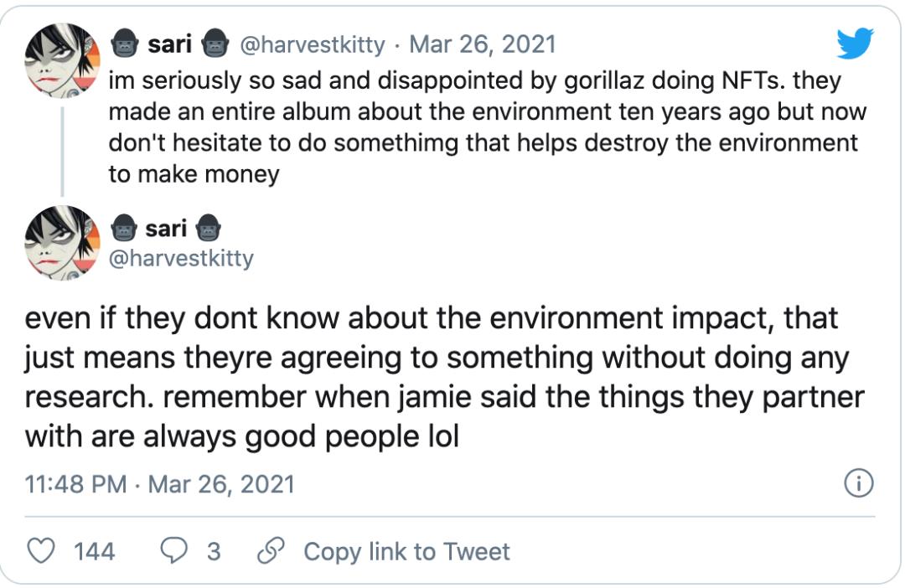Image resolution: width=905 pixels, height=588 pixels.
Task: Click the 144 likes count
Action: coord(94,551)
